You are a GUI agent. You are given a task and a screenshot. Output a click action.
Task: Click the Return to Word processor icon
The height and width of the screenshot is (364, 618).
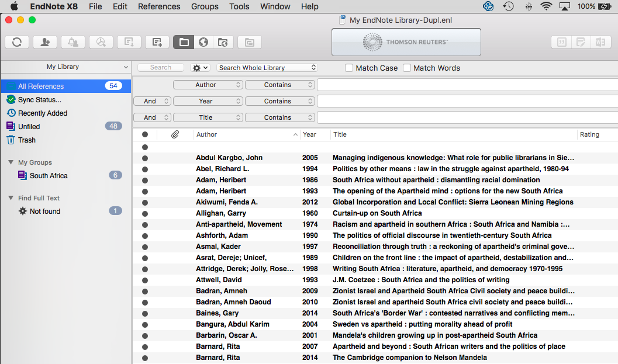[600, 42]
